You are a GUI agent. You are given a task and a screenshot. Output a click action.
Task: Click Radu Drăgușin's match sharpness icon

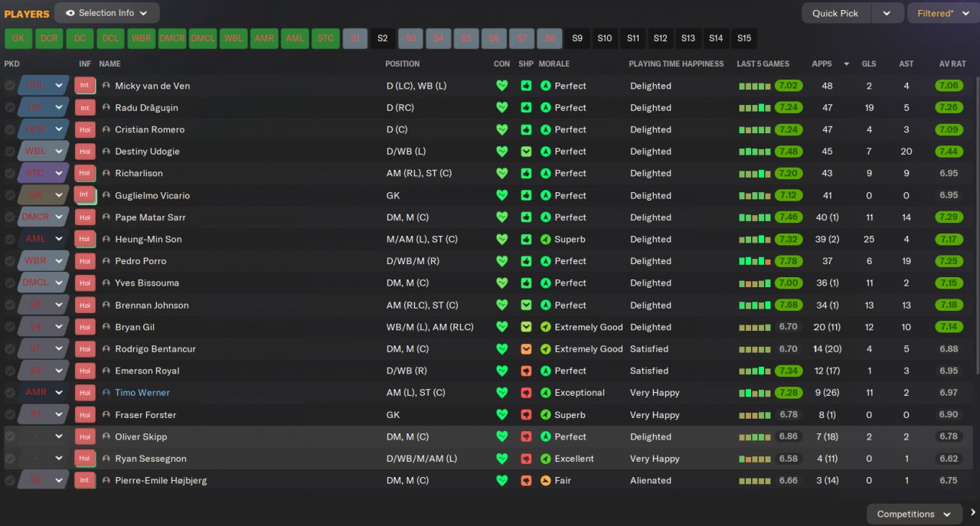click(526, 108)
